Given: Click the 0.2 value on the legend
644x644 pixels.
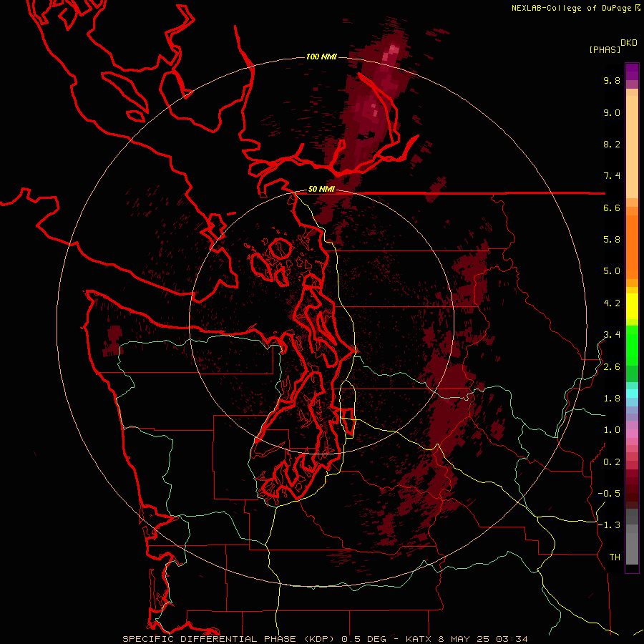Looking at the screenshot, I should pos(612,462).
